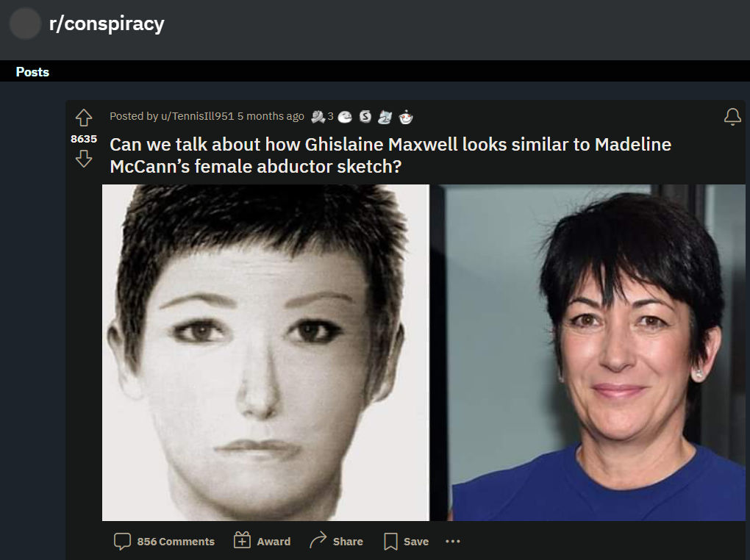Click the Snoo face award badge
The height and width of the screenshot is (560, 750).
[x=406, y=117]
